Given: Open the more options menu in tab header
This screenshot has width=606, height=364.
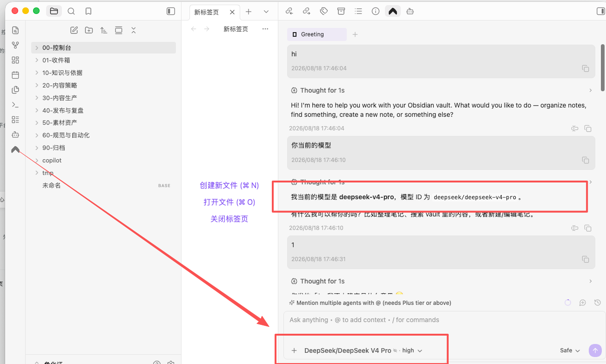Looking at the screenshot, I should pos(265,29).
